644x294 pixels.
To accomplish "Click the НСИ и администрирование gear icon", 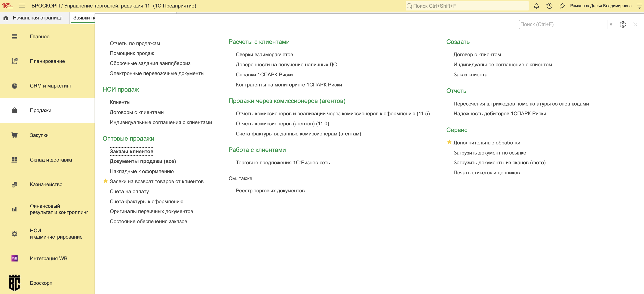I will [x=15, y=234].
